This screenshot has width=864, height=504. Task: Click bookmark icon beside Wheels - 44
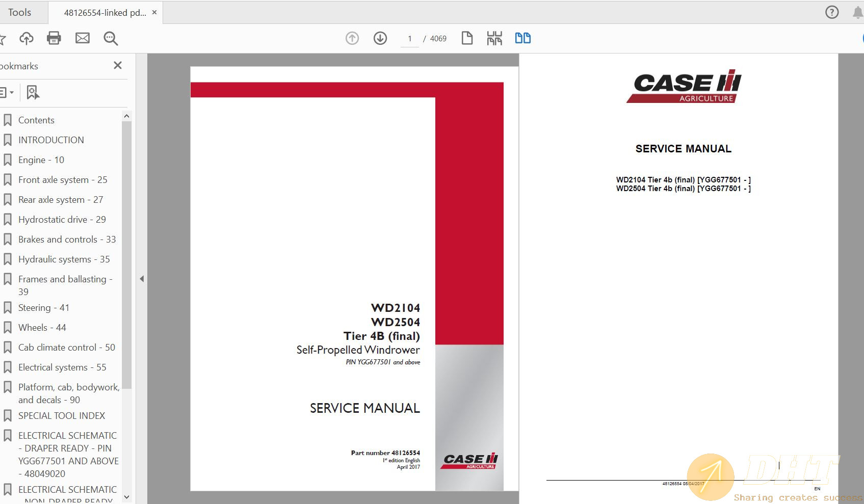(8, 328)
